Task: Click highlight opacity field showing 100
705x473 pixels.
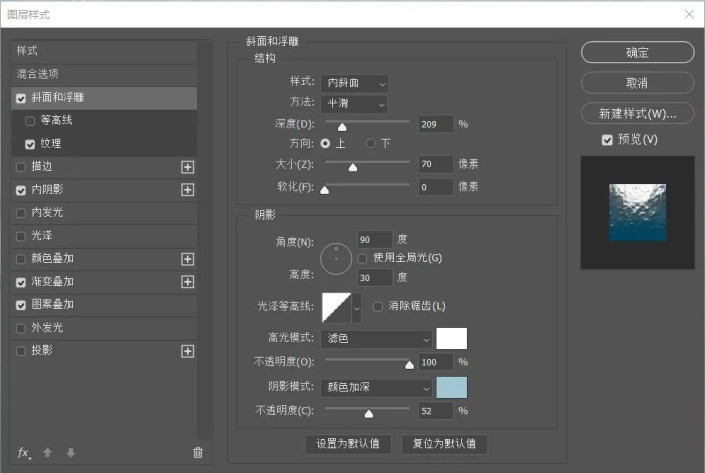Action: pyautogui.click(x=435, y=362)
